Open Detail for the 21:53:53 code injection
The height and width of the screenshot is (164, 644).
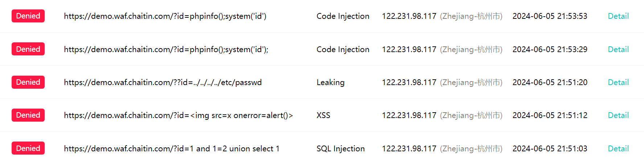(x=618, y=16)
